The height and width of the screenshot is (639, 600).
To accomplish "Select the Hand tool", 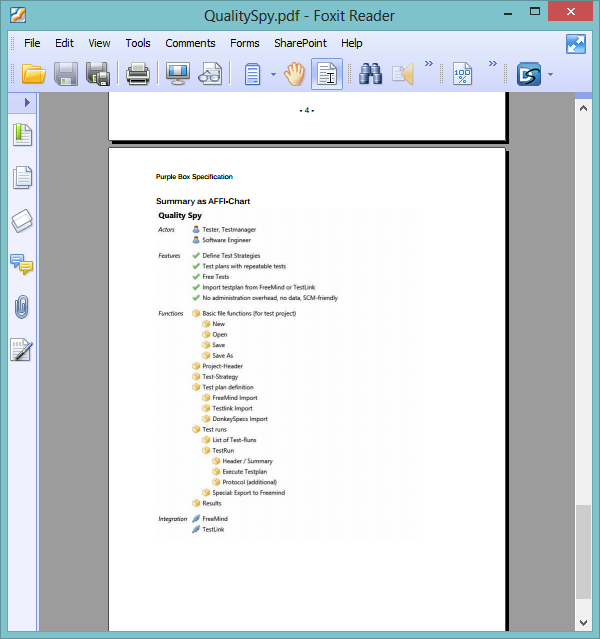I will (294, 74).
